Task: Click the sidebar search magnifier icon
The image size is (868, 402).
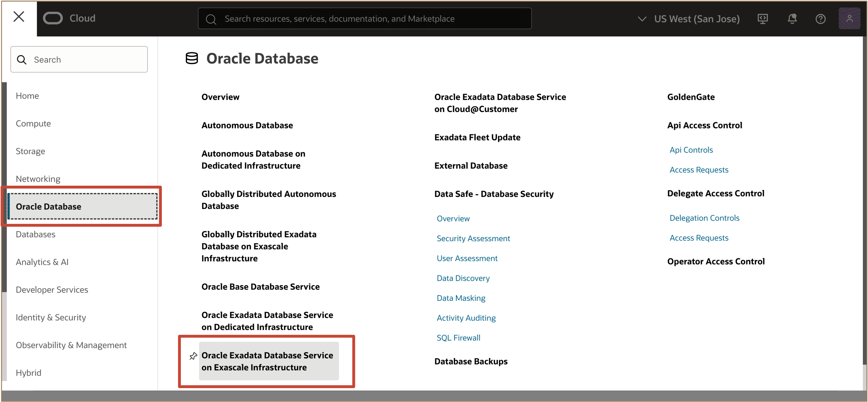Action: click(22, 60)
